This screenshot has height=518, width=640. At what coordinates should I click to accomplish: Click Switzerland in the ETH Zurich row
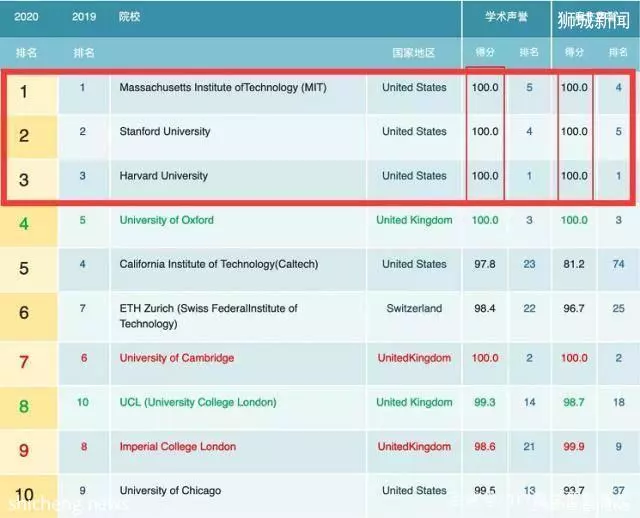pos(414,308)
